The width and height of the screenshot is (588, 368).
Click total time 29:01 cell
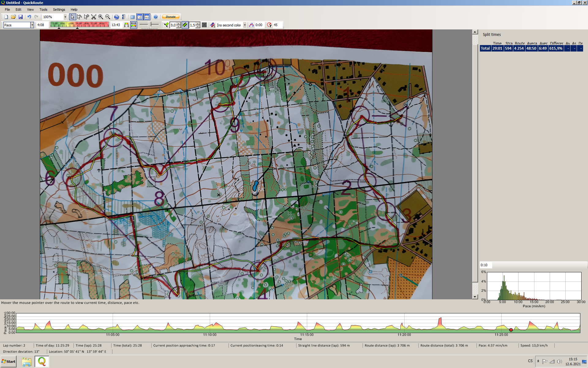pyautogui.click(x=497, y=48)
